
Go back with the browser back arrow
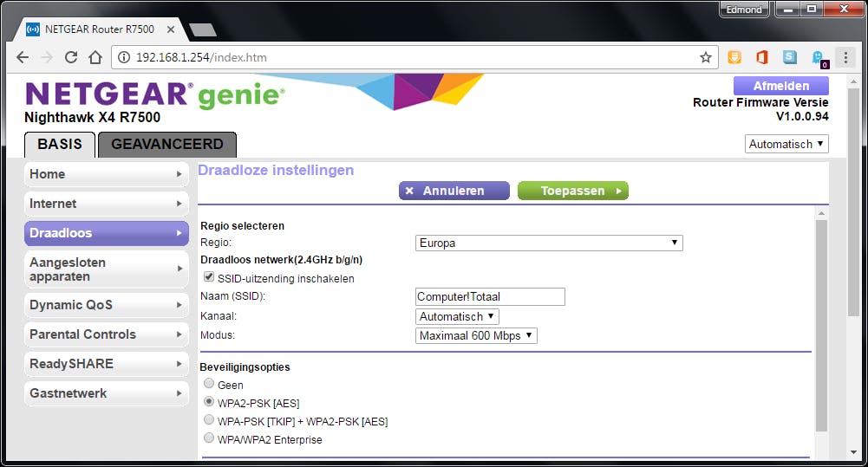pyautogui.click(x=23, y=57)
